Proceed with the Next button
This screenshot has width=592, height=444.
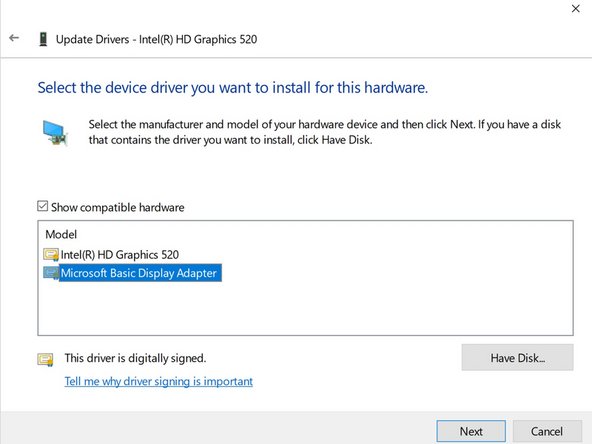click(x=471, y=431)
